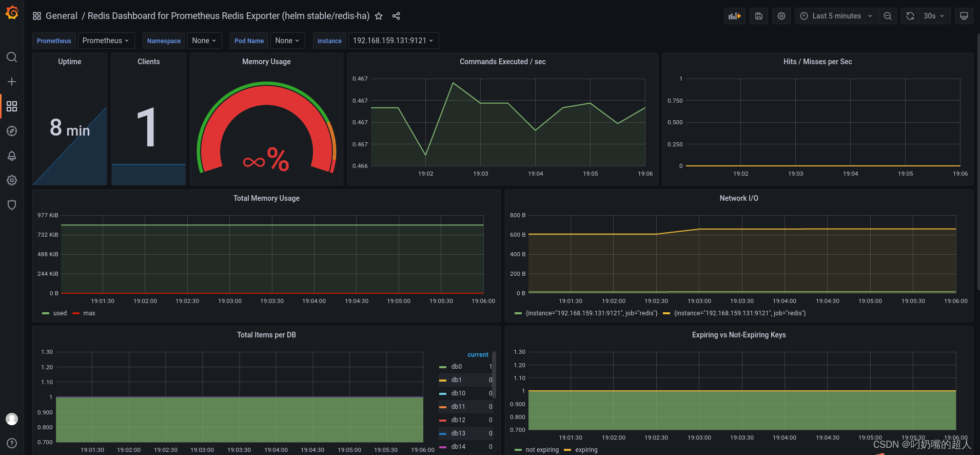Cycle the view mode monitor icon
The image size is (980, 455).
click(x=964, y=16)
